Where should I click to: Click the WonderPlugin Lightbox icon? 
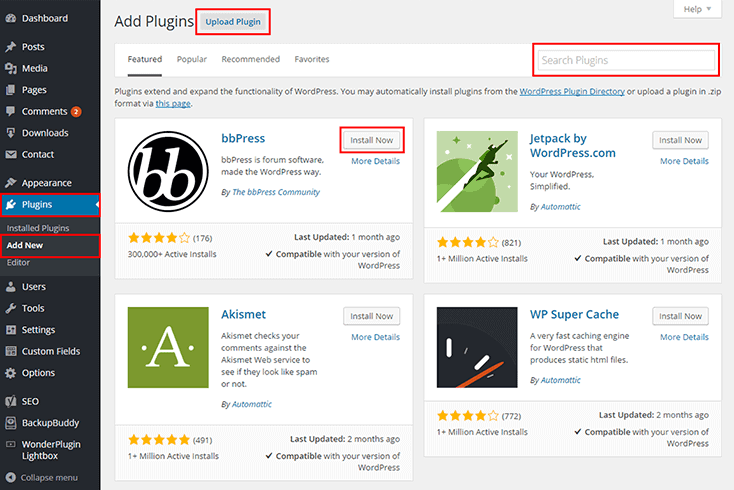coord(10,445)
